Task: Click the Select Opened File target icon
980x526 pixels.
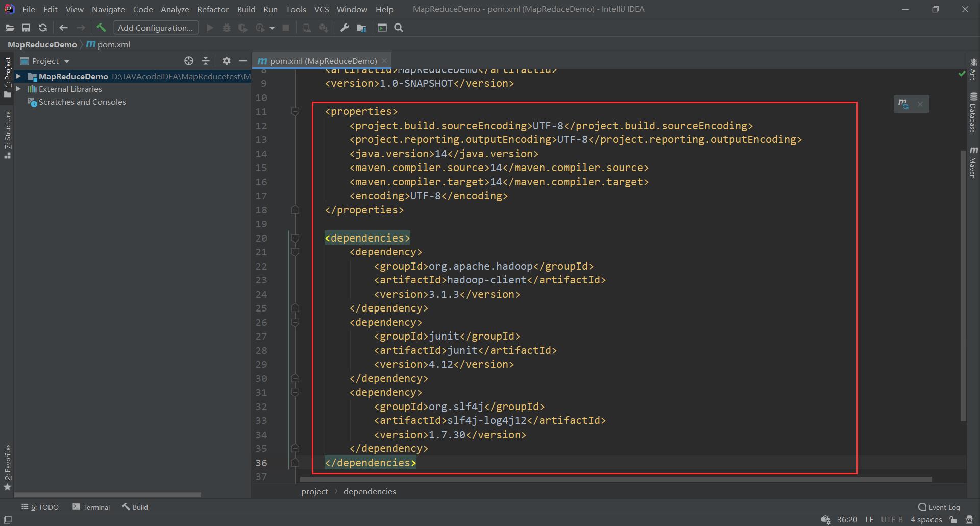Action: tap(189, 61)
